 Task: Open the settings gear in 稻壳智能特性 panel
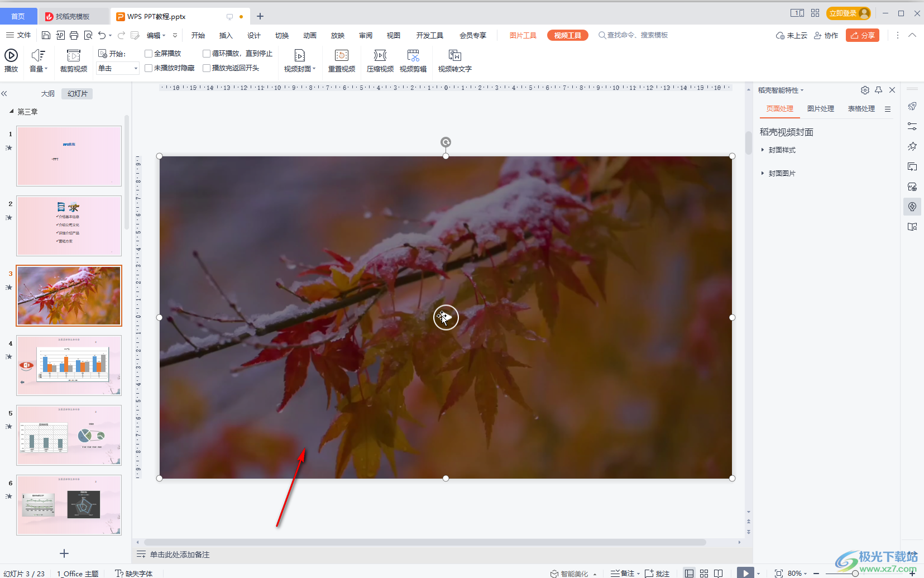click(865, 90)
